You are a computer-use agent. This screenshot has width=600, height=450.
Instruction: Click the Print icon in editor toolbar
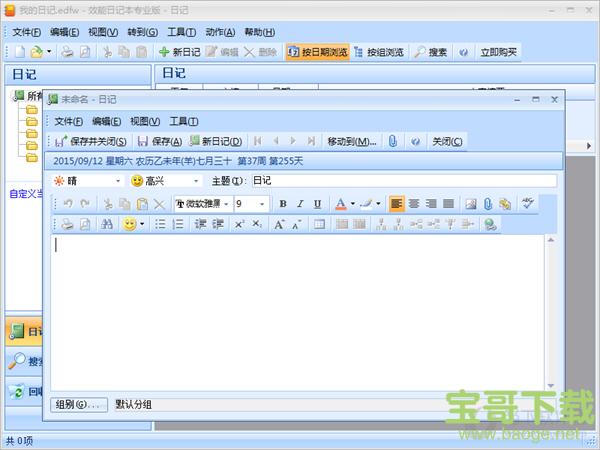coord(67,224)
